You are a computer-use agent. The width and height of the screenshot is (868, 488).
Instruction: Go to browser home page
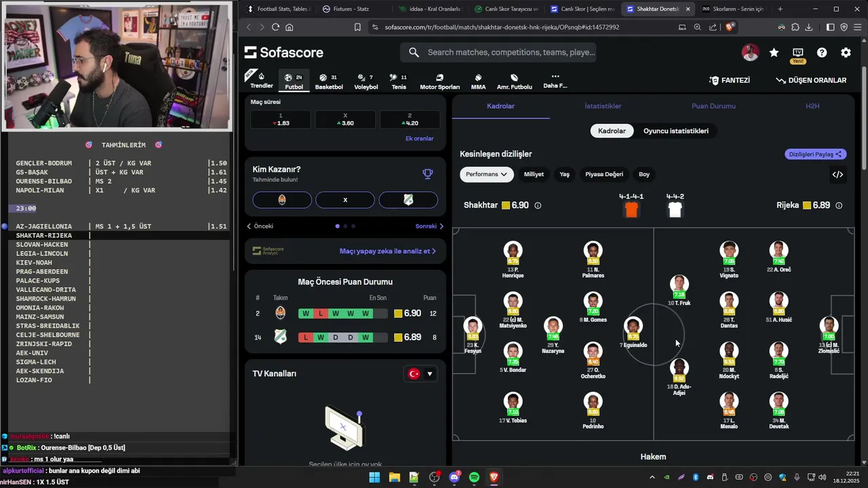(290, 27)
